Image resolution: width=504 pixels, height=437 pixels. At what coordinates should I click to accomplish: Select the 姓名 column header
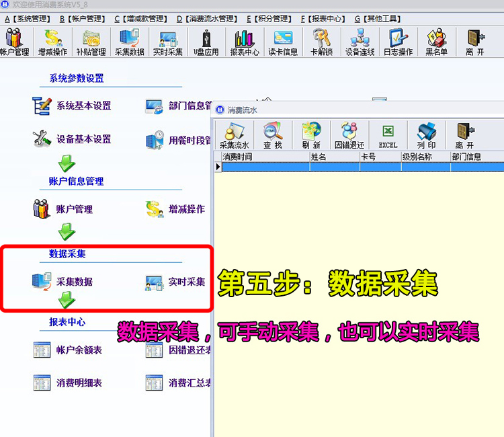point(334,157)
